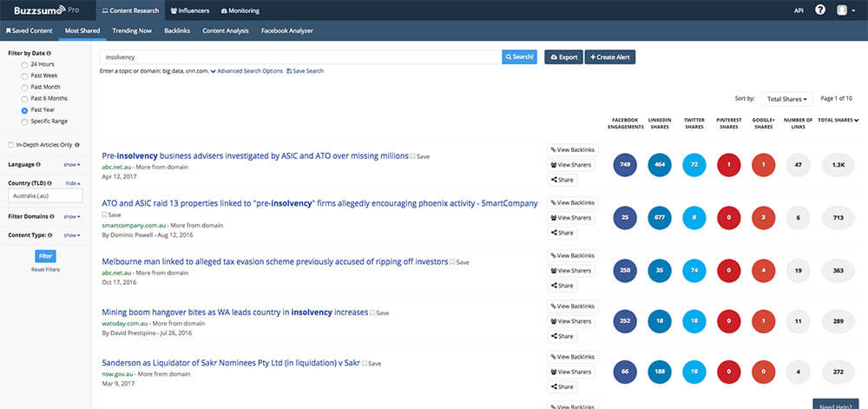
Task: Expand the Content Type filter section
Action: tap(72, 235)
